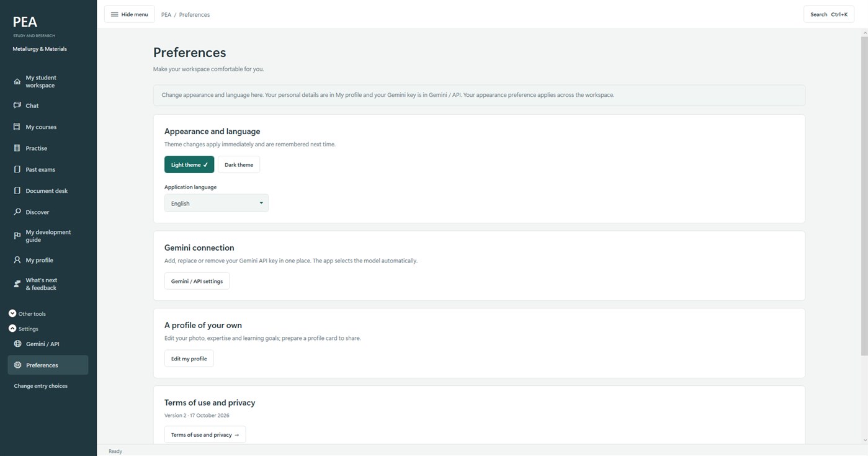Click the person icon next to My profile
868x456 pixels.
click(x=17, y=260)
